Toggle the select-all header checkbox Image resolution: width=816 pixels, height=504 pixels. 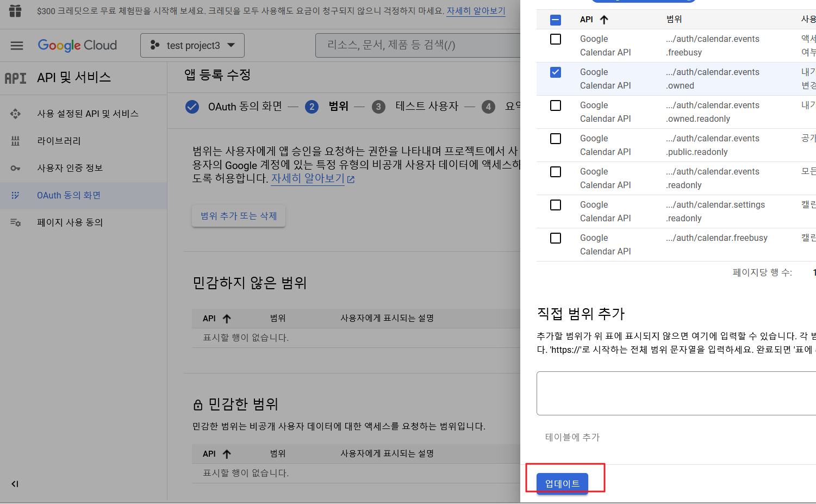556,20
